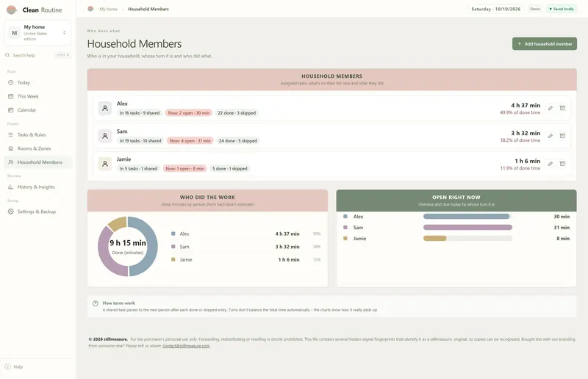Screen dimensions: 588x379
Task: Open Settings & Backup
Action: click(38, 212)
